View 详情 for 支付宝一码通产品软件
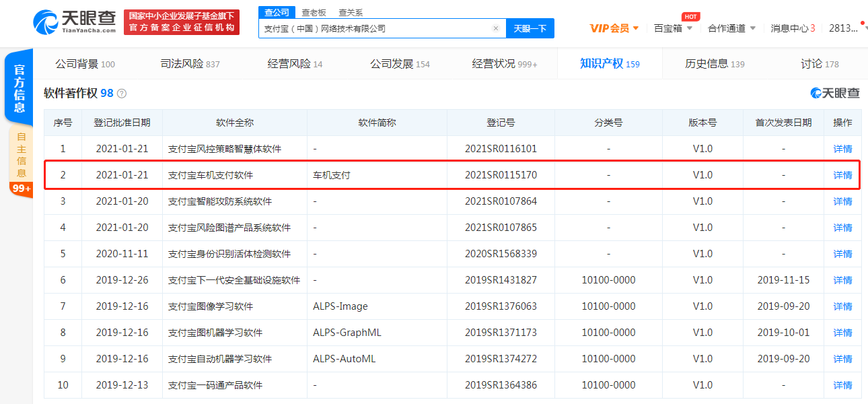This screenshot has height=404, width=868. (x=842, y=385)
